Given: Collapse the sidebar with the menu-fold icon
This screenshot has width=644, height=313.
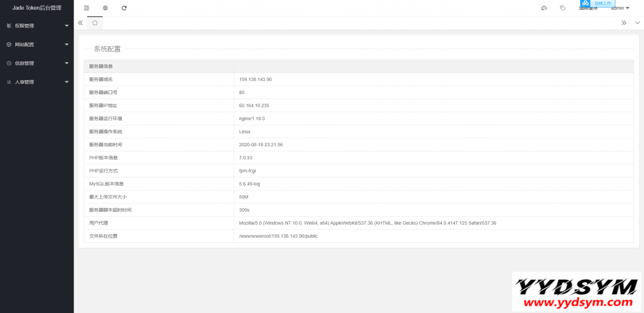Looking at the screenshot, I should [x=87, y=8].
